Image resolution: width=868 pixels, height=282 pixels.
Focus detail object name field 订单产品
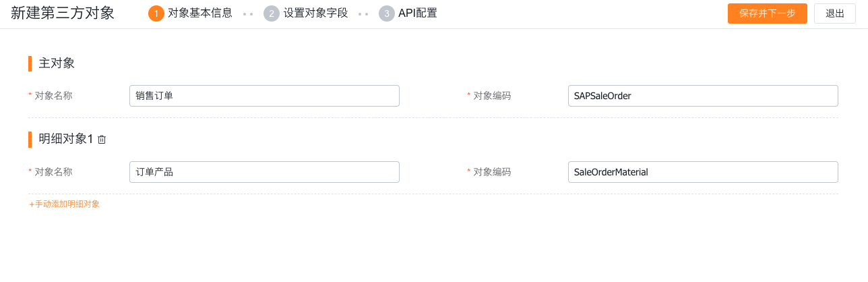pyautogui.click(x=264, y=172)
